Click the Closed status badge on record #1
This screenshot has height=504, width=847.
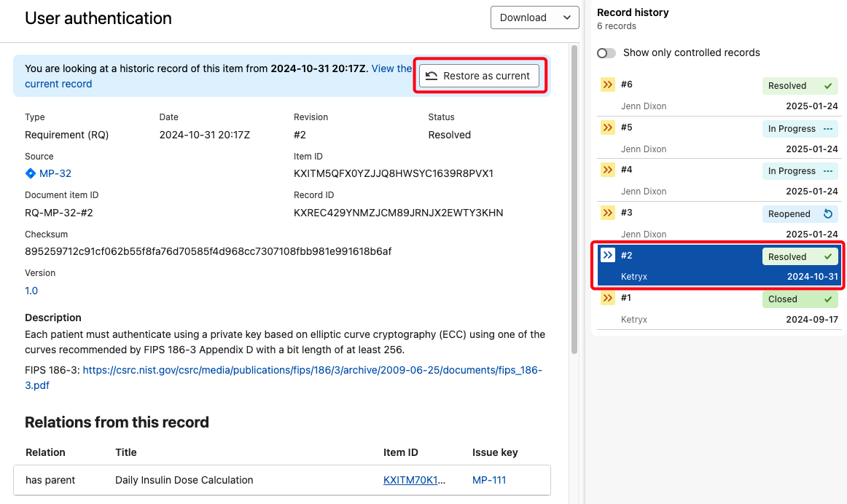(x=800, y=299)
